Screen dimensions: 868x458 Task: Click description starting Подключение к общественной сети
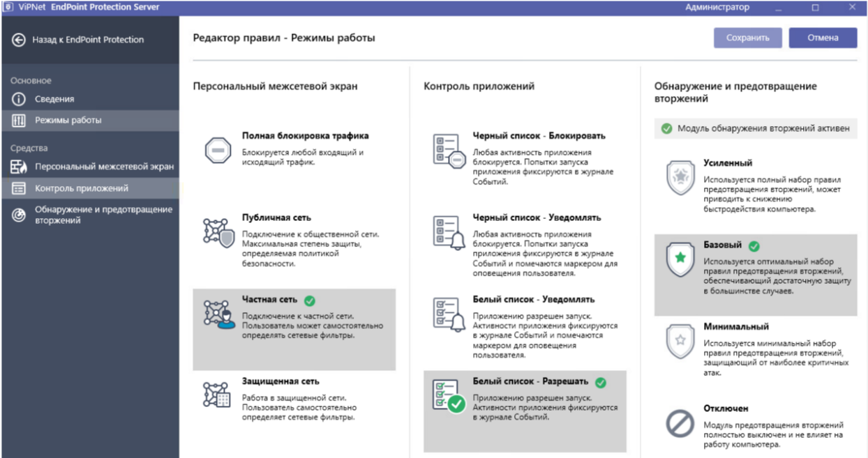(310, 249)
